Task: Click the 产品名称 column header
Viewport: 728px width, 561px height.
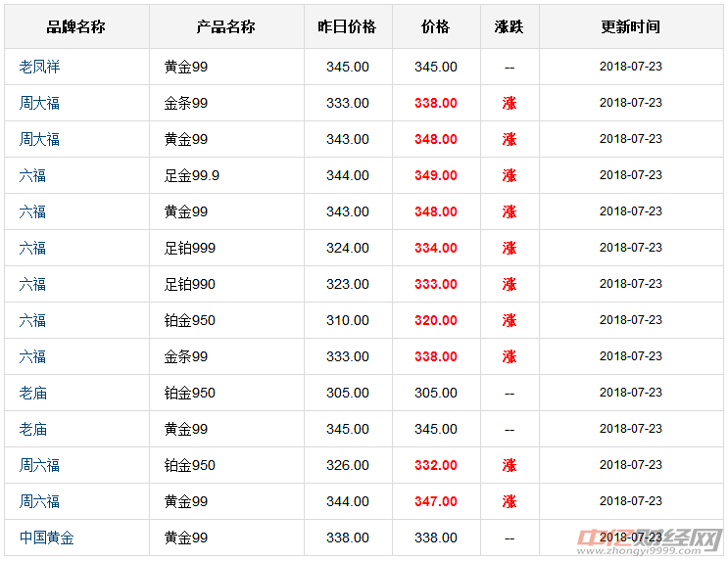Action: pos(226,27)
